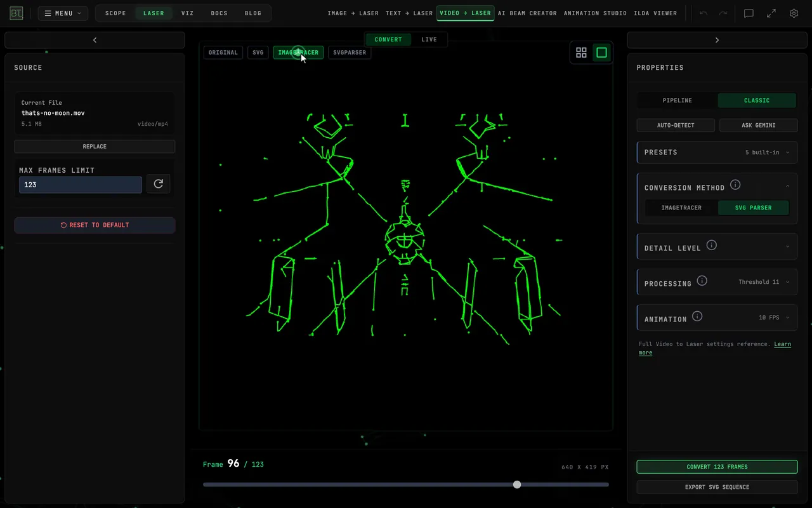Collapse the Conversion Method section
Viewport: 812px width, 508px height.
click(788, 186)
